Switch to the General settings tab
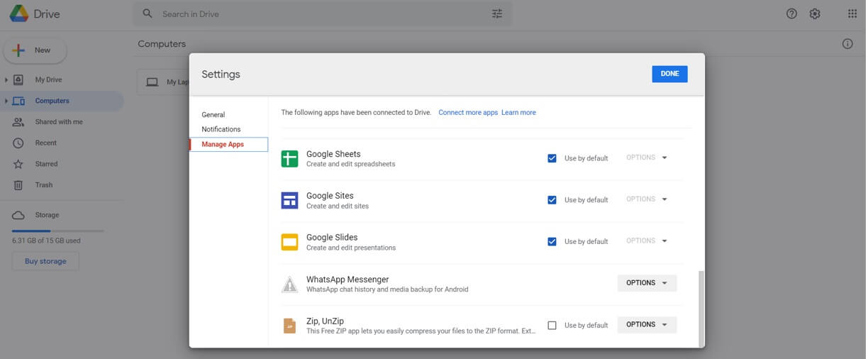The width and height of the screenshot is (868, 359). [213, 114]
